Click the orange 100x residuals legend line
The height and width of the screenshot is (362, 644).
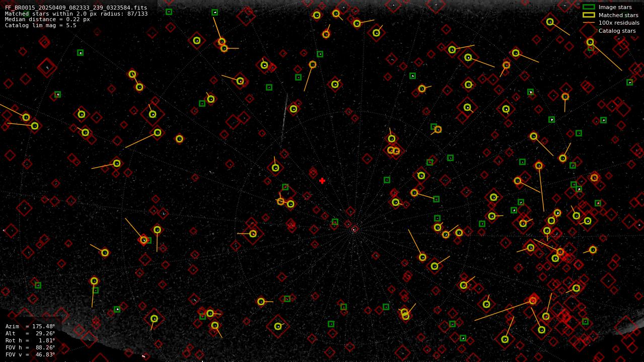pyautogui.click(x=589, y=23)
